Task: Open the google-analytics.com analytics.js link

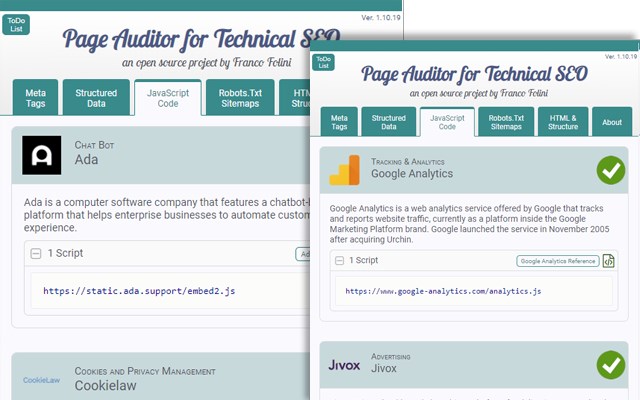Action: click(x=443, y=291)
